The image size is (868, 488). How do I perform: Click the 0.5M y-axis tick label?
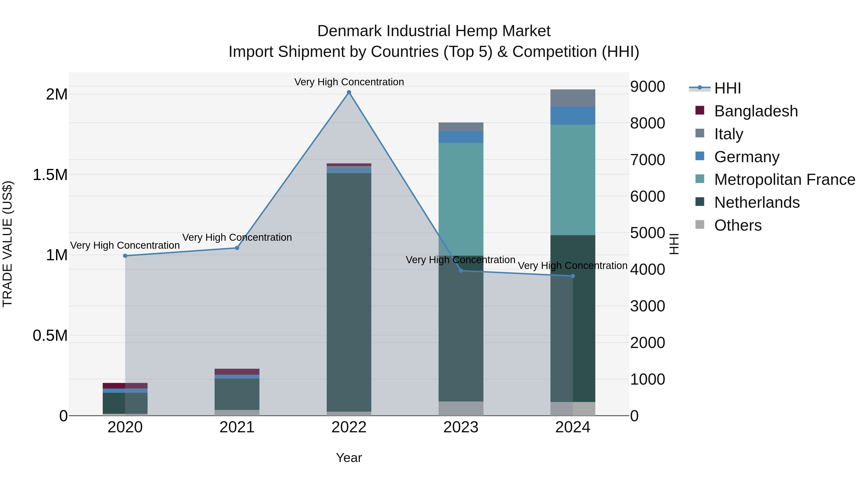[x=50, y=335]
